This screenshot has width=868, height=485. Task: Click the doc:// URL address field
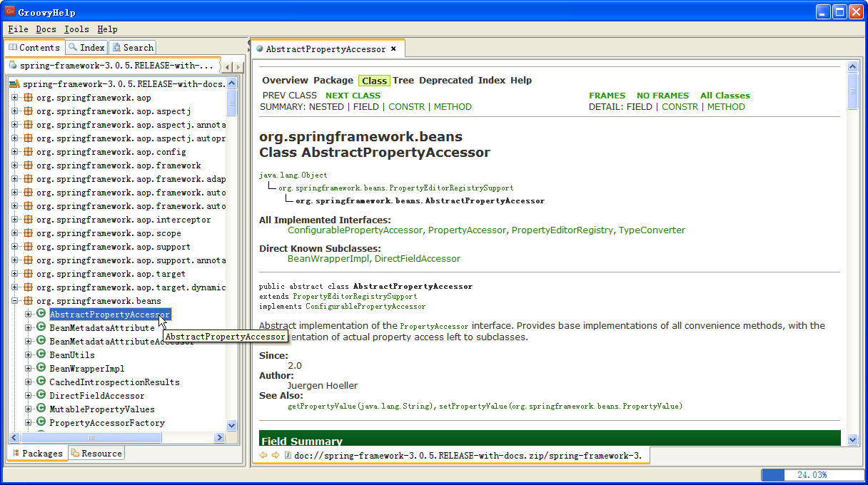(x=468, y=455)
